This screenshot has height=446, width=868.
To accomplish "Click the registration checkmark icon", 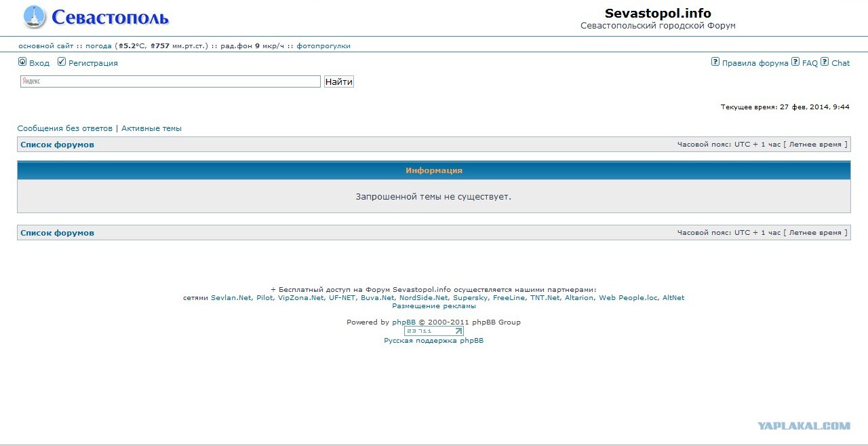I will click(62, 62).
